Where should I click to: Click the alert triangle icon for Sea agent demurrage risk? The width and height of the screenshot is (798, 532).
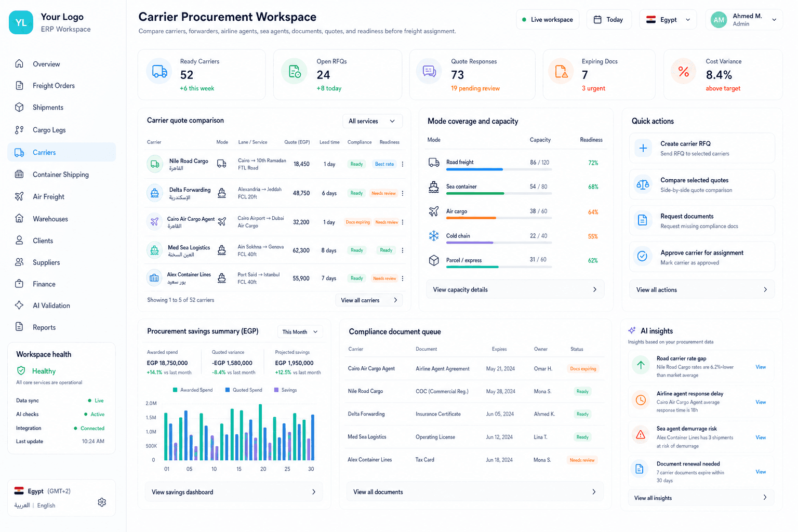click(x=641, y=435)
